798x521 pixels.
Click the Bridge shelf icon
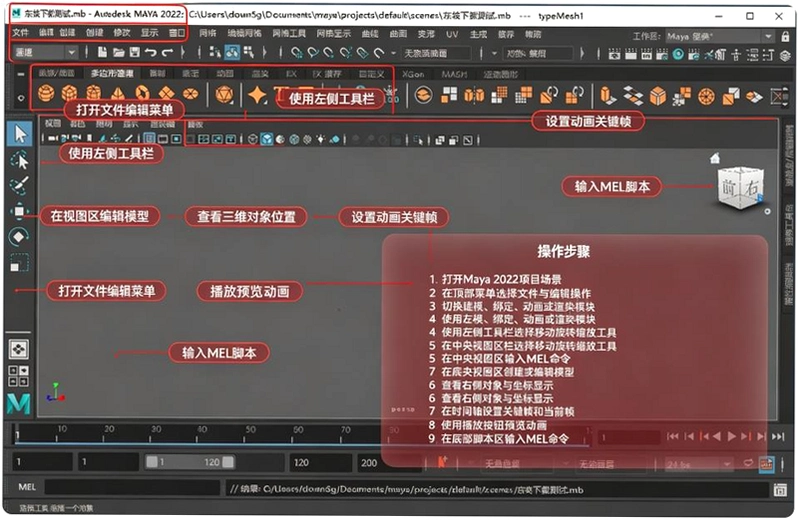click(x=633, y=95)
